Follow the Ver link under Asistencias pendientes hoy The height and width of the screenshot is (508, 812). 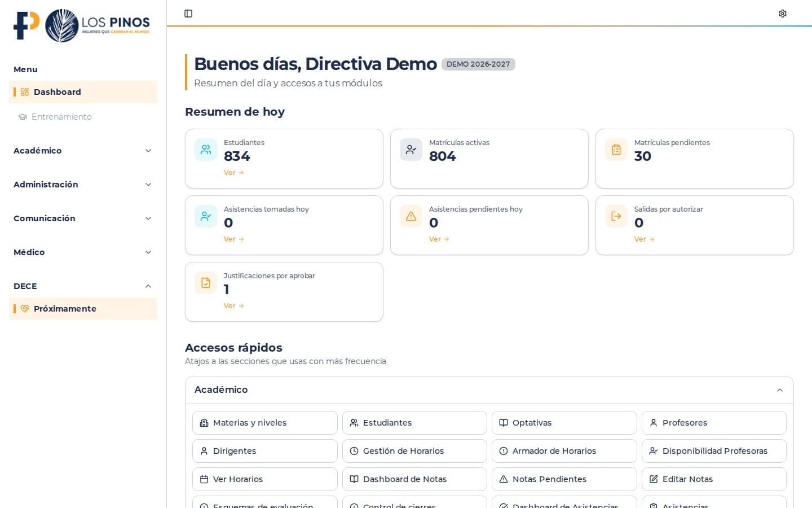[439, 239]
